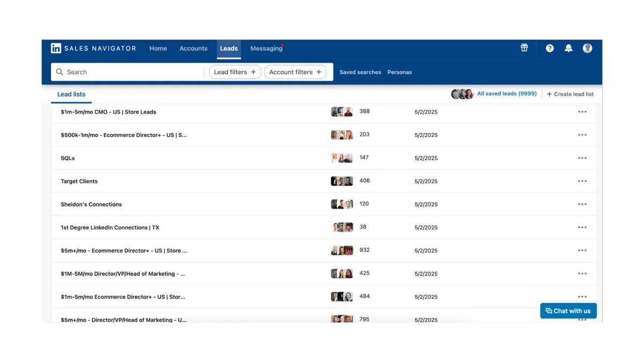Screen dimensions: 644x362
Task: Focus the Search input field
Action: tap(129, 72)
